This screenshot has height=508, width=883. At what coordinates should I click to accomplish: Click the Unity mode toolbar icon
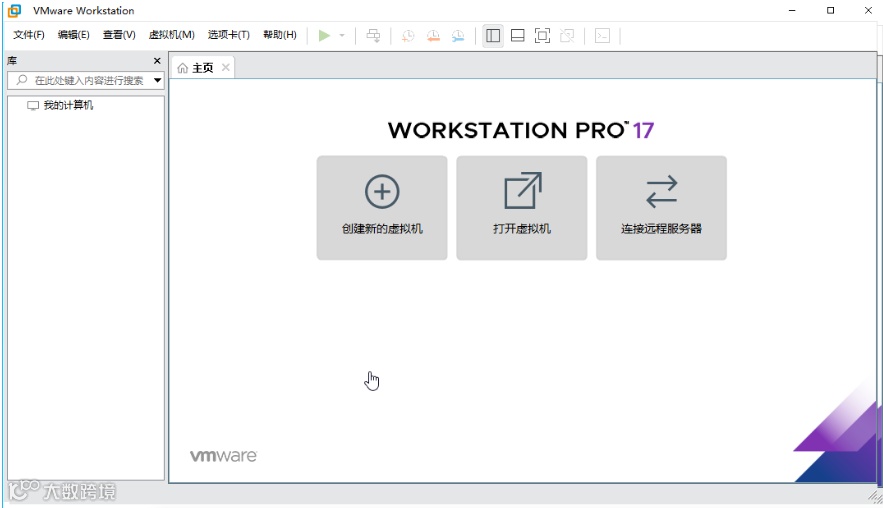(567, 35)
